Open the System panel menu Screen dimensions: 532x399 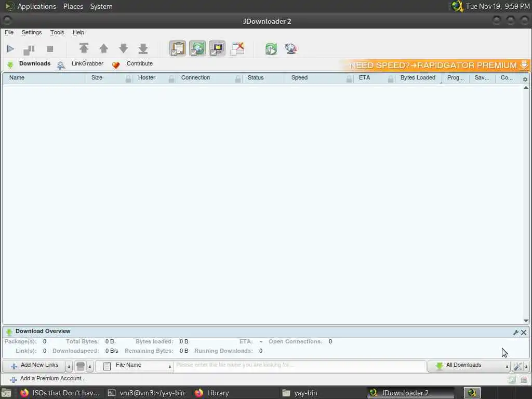pos(101,6)
